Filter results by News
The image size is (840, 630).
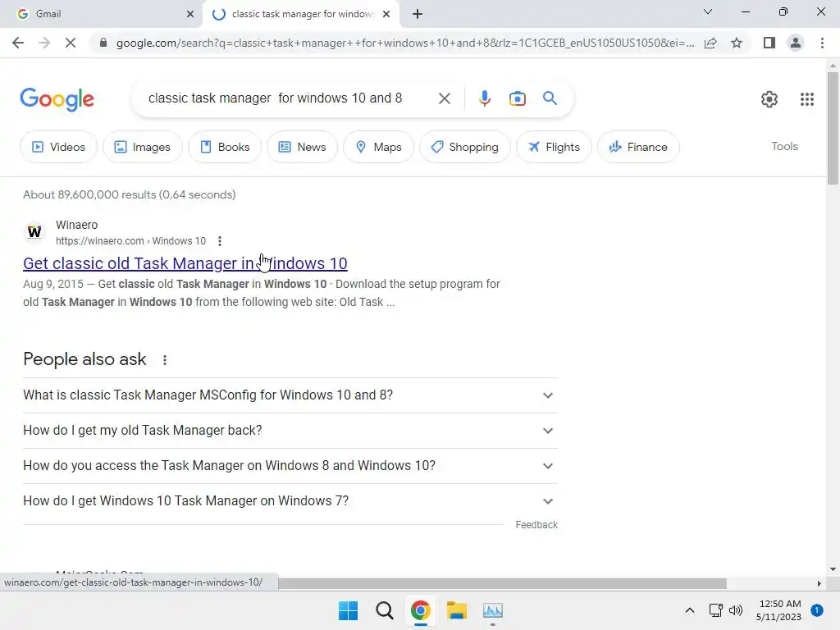(x=302, y=147)
